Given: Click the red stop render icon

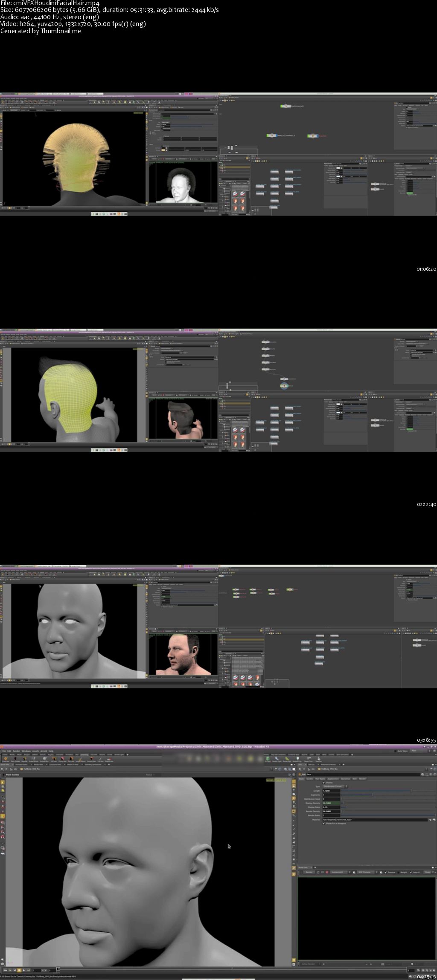Looking at the screenshot, I should (x=327, y=872).
